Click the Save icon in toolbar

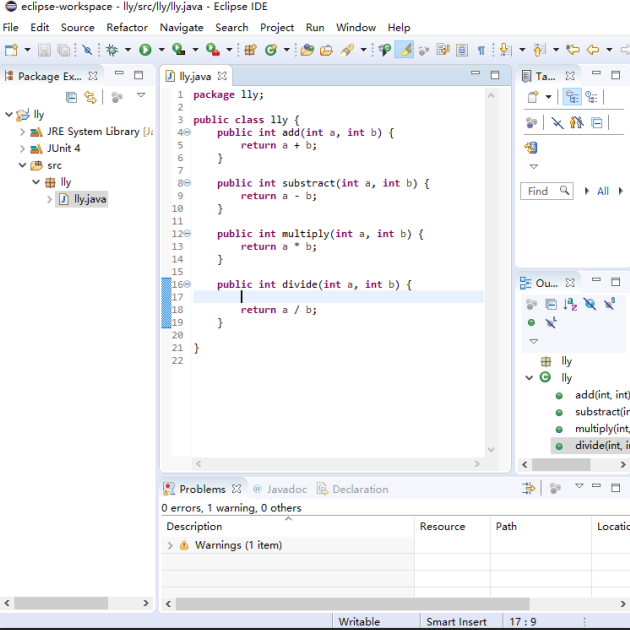44,50
